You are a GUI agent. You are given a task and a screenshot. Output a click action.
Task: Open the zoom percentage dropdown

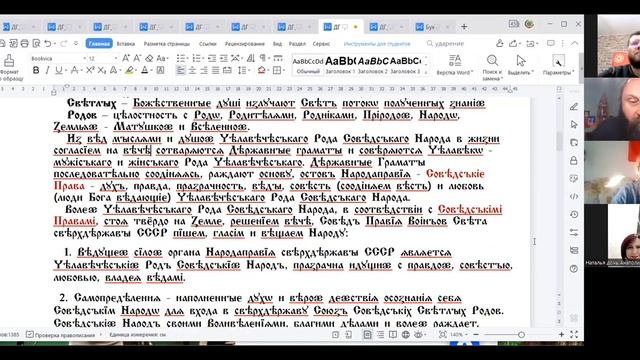[466, 334]
